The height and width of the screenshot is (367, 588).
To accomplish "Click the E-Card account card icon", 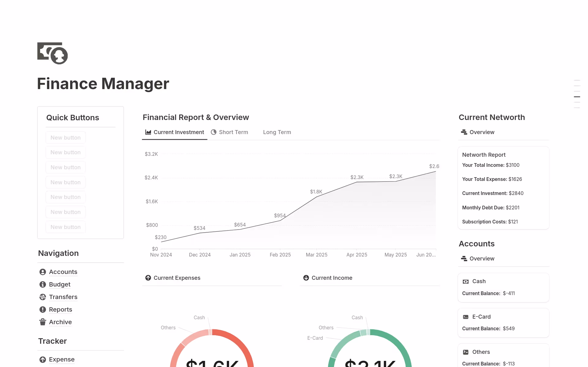I will tap(466, 317).
